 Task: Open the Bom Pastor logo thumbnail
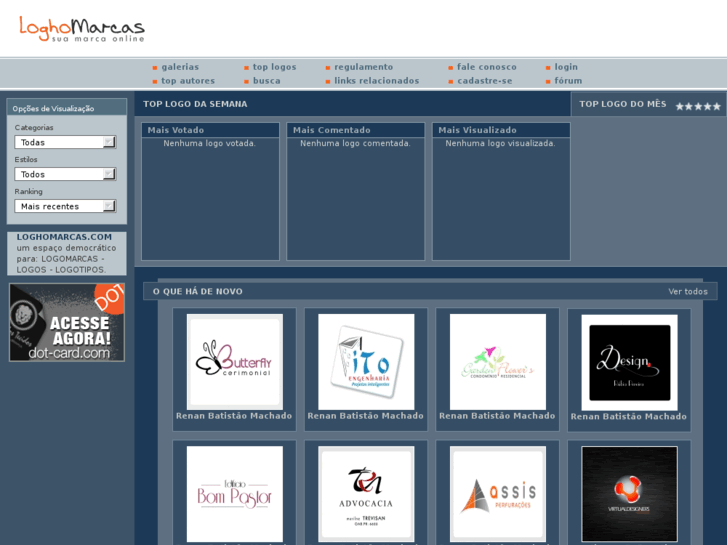[x=235, y=494]
